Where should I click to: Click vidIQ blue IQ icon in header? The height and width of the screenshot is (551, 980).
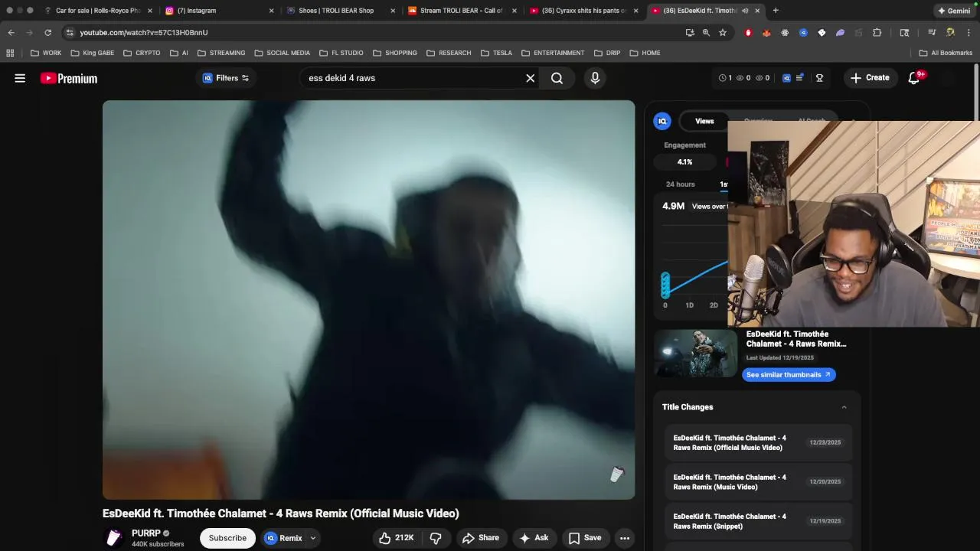pos(786,78)
